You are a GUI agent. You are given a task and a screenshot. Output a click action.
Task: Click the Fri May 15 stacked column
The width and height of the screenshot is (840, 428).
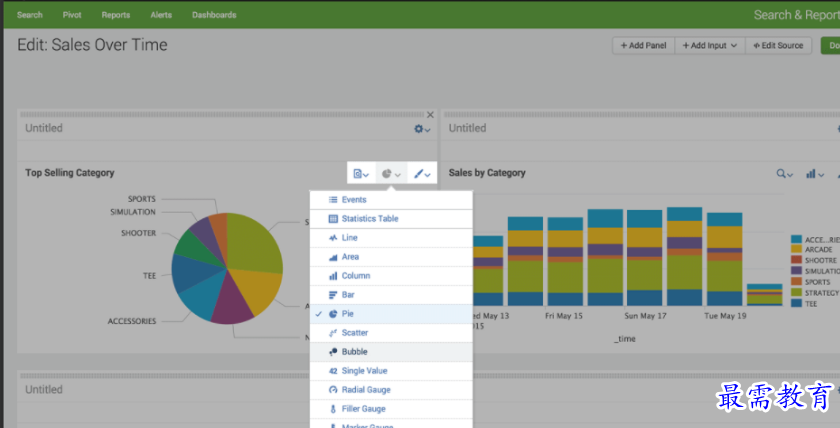tap(565, 261)
